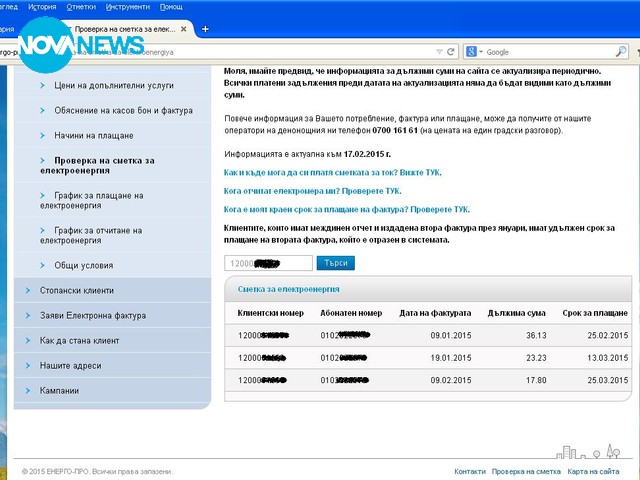
Task: Click the search magnifier icon in Google box
Action: (623, 51)
